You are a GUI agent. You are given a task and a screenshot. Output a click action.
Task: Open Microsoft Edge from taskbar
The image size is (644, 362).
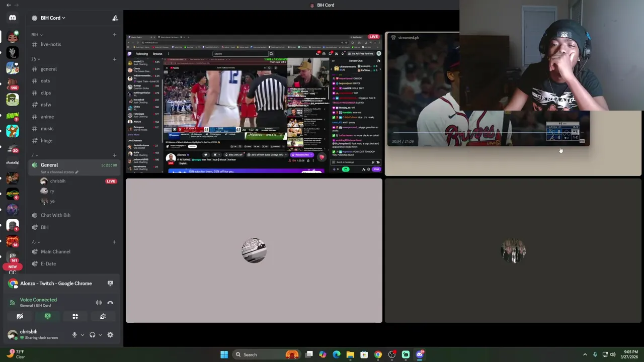337,354
